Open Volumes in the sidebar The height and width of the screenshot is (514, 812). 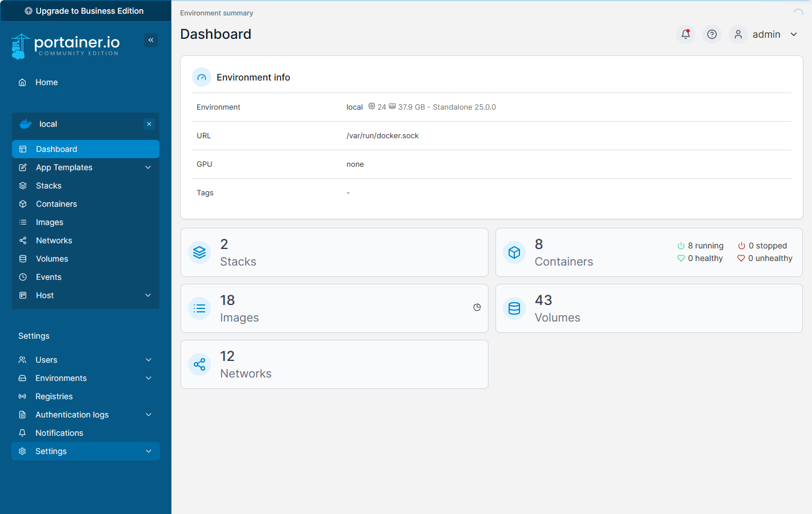pyautogui.click(x=86, y=259)
